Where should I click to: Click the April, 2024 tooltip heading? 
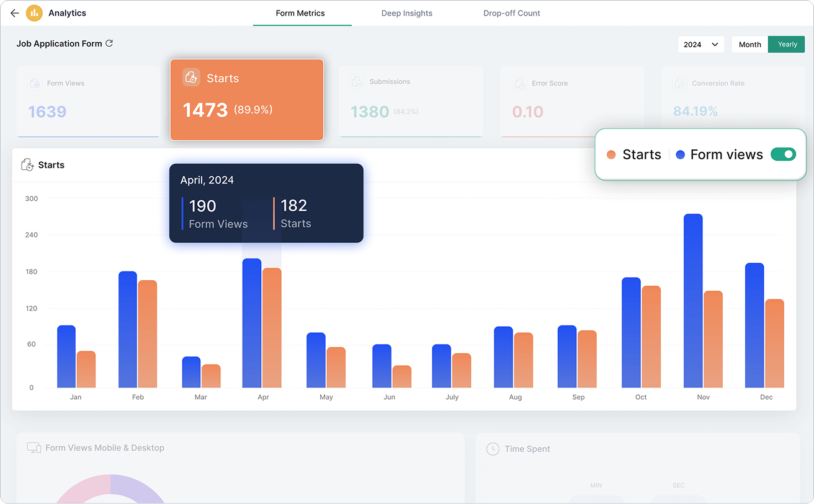[207, 180]
